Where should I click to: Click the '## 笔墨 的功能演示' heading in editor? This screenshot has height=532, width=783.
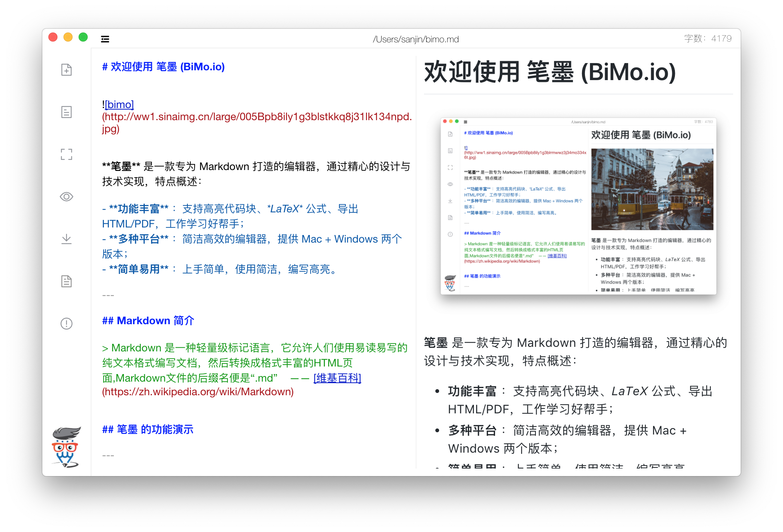pyautogui.click(x=147, y=429)
